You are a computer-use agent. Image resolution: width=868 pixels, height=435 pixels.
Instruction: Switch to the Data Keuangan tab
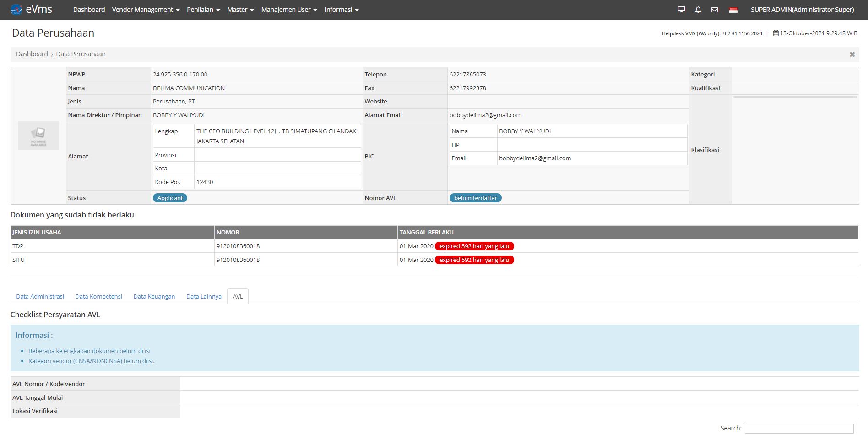pyautogui.click(x=154, y=296)
